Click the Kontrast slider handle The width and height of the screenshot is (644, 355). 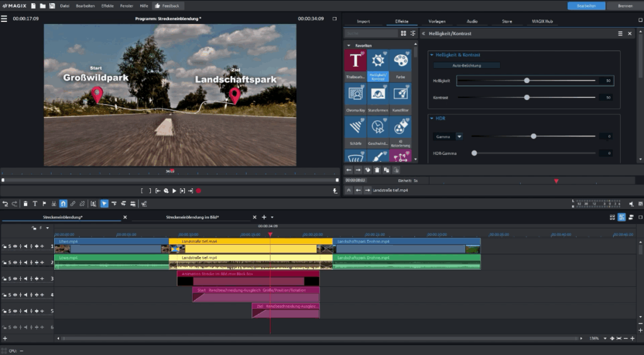(x=527, y=98)
